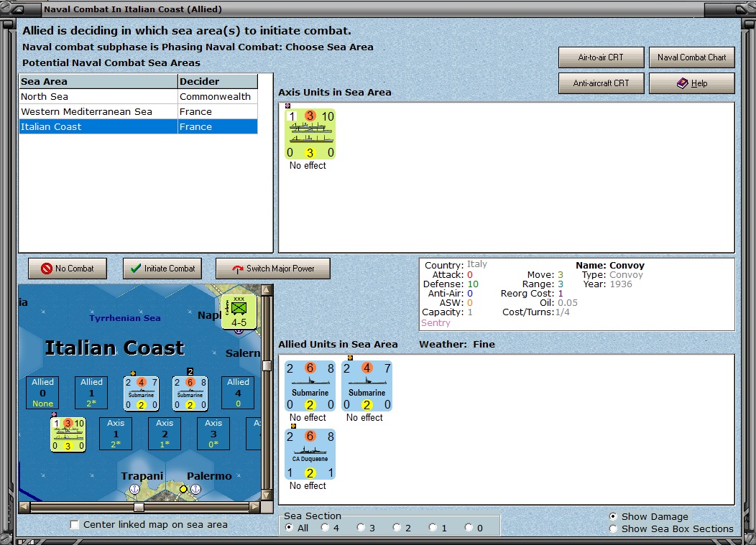Open the Naval Combat Chart

(x=692, y=57)
